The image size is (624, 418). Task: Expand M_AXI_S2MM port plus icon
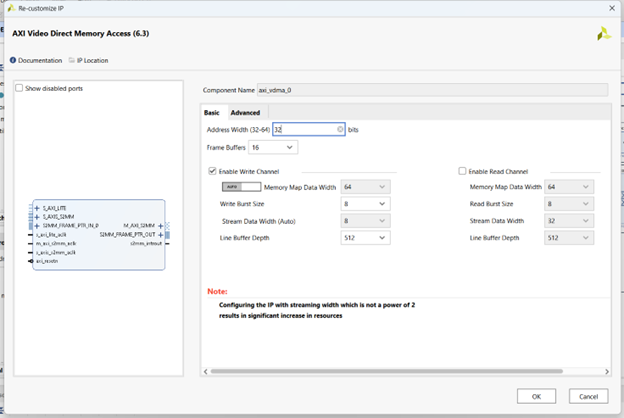click(160, 226)
